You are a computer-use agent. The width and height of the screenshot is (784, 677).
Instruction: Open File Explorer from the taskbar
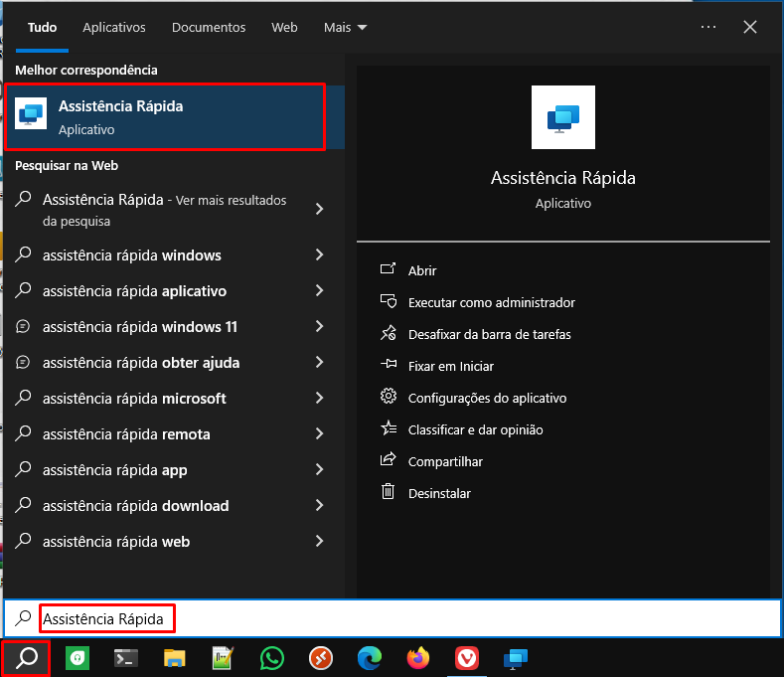(x=175, y=658)
